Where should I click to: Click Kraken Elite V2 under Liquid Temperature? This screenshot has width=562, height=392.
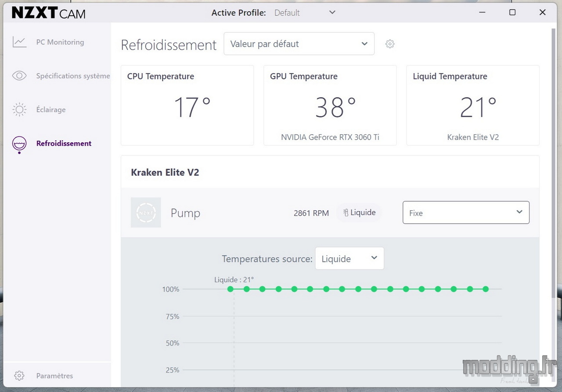tap(473, 137)
